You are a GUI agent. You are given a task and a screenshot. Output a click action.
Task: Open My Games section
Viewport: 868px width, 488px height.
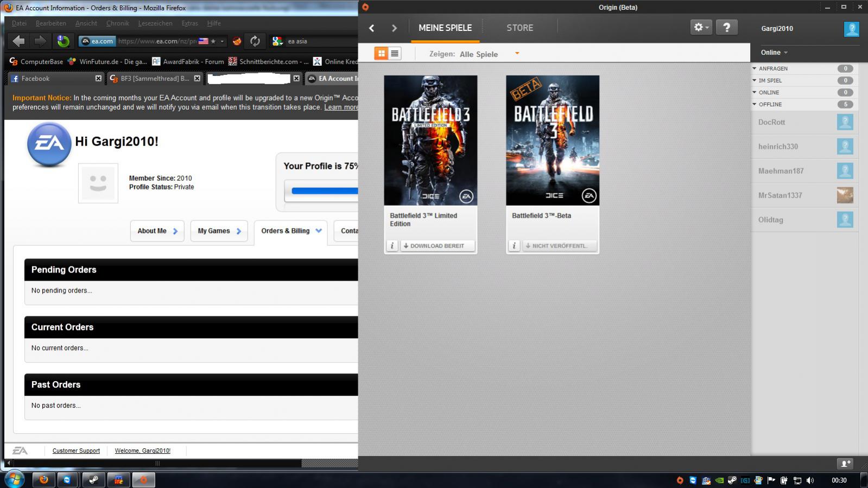(x=219, y=231)
